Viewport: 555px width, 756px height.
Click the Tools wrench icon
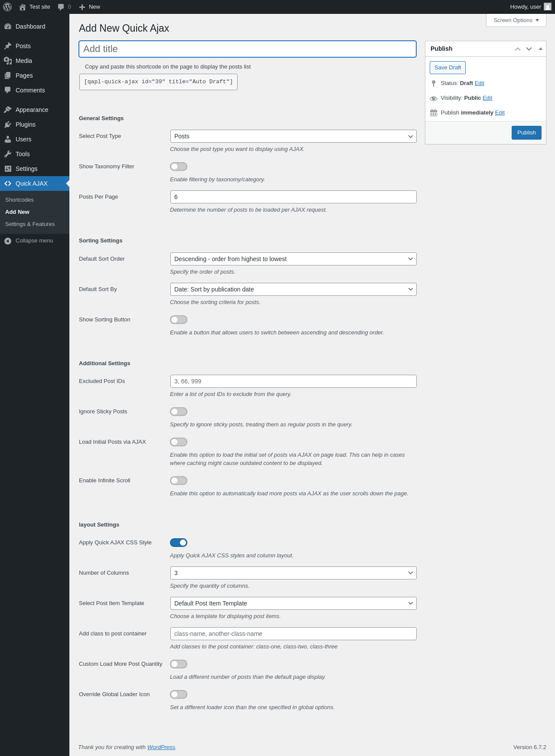[x=8, y=154]
